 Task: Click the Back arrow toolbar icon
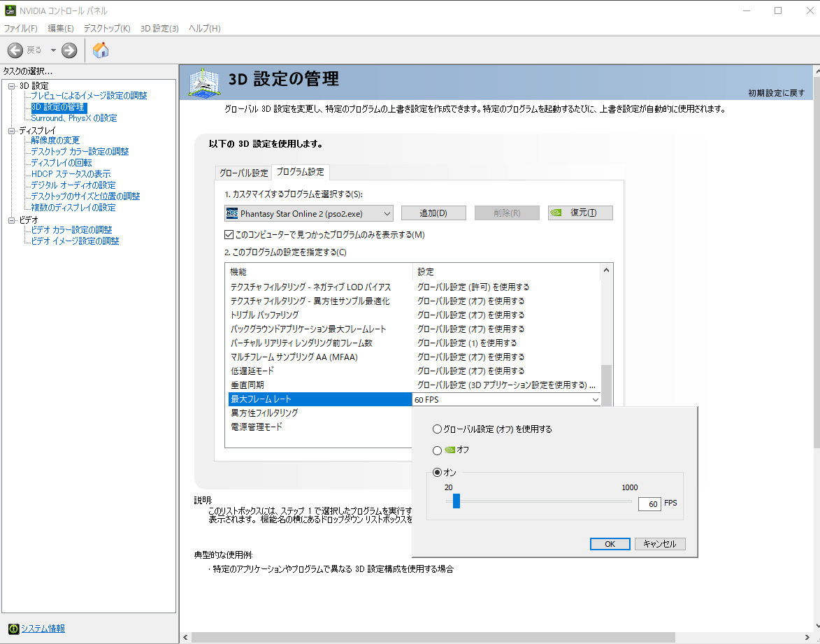tap(15, 50)
